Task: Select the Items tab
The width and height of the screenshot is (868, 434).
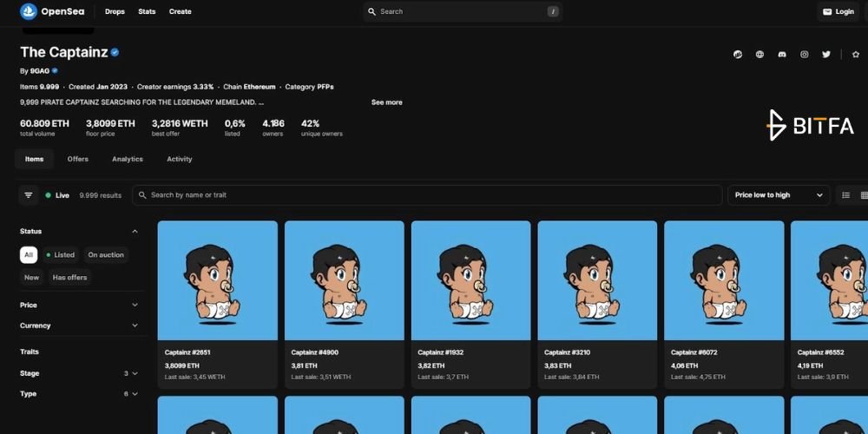Action: pyautogui.click(x=35, y=159)
